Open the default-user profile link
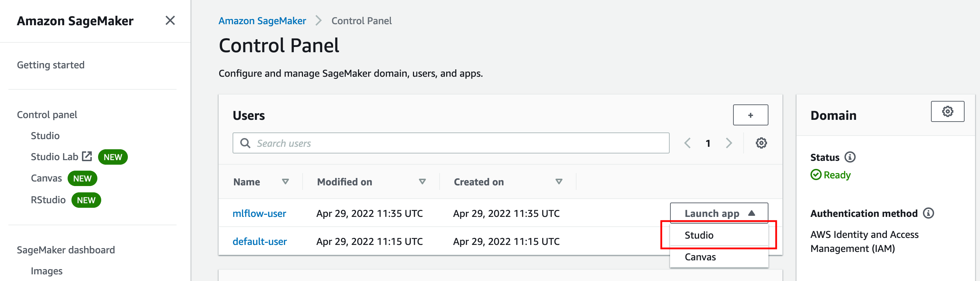980x281 pixels. click(260, 241)
